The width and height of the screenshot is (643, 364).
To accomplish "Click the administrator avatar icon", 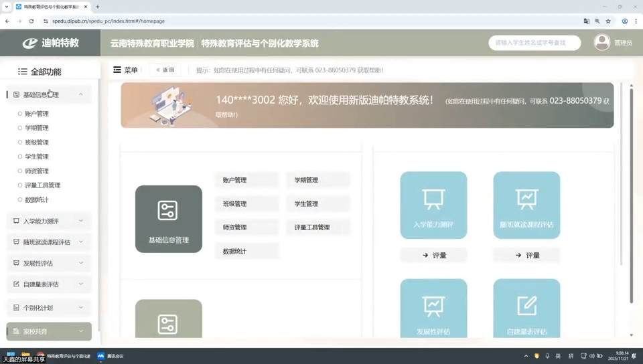I will coord(601,42).
